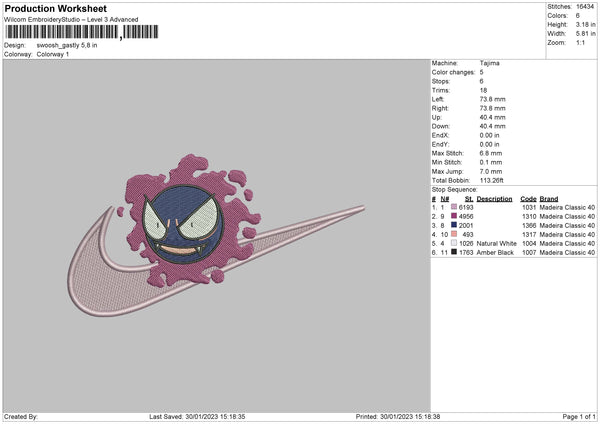Click the Page 1 of 1 indicator
This screenshot has width=600, height=424.
(579, 417)
